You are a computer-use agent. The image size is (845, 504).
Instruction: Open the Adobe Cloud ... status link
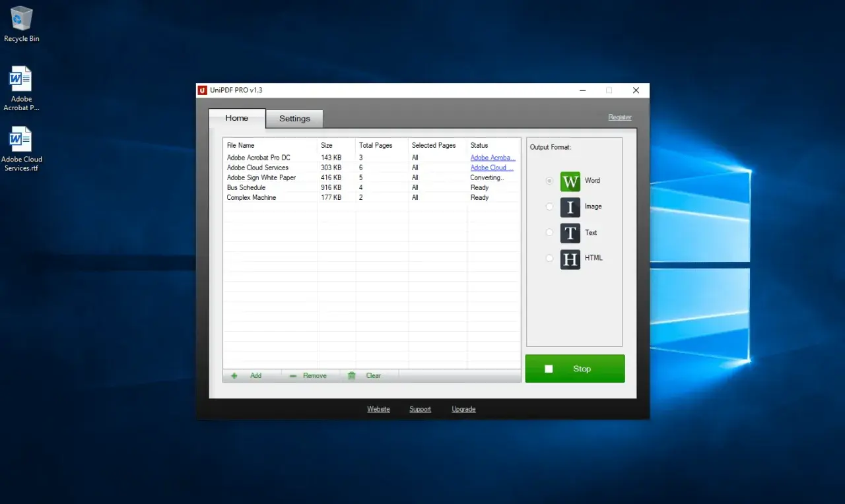click(x=492, y=168)
